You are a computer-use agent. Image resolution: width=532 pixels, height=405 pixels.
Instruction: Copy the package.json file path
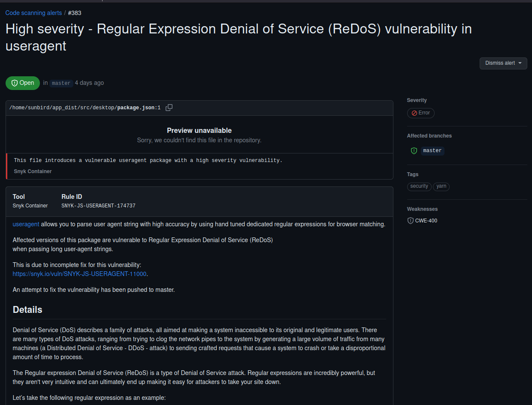pos(169,108)
